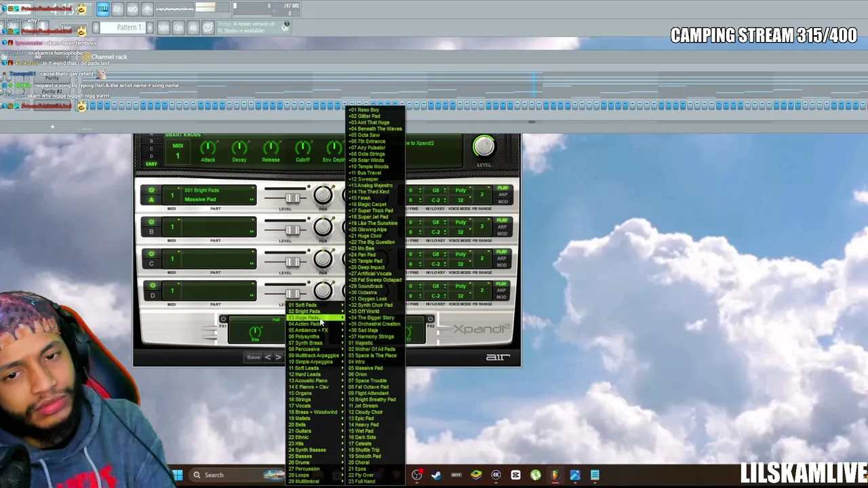
Task: Open the part A MIDI channel dropdown
Action: click(172, 195)
